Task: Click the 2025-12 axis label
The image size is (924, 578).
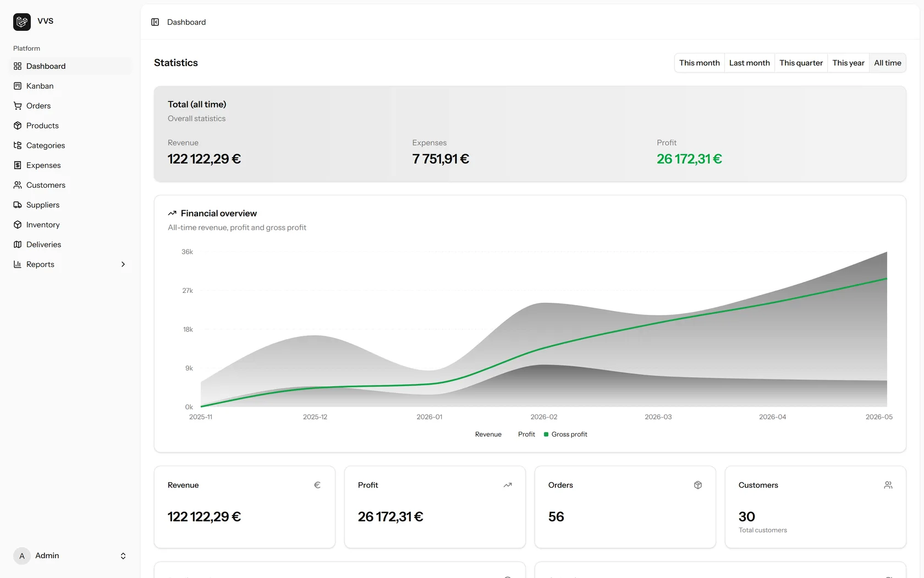Action: 315,417
